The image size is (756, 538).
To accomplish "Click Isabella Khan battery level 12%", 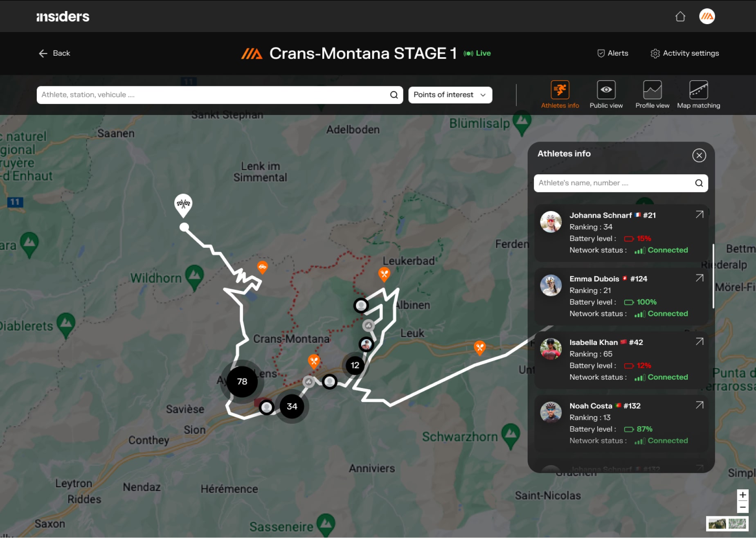I will point(637,365).
